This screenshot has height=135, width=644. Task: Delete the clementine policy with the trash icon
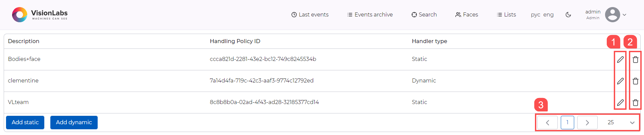(x=635, y=81)
